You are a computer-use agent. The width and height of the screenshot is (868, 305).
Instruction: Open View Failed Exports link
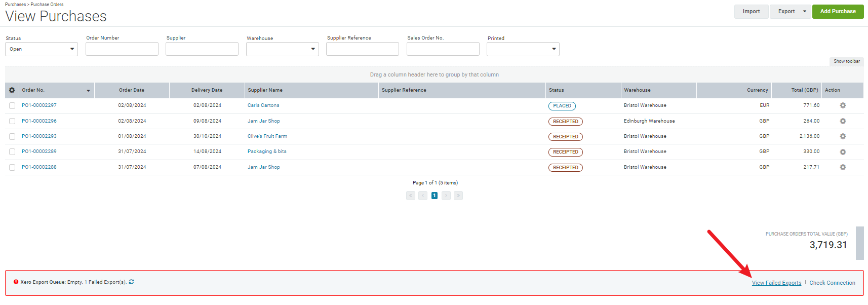(776, 283)
